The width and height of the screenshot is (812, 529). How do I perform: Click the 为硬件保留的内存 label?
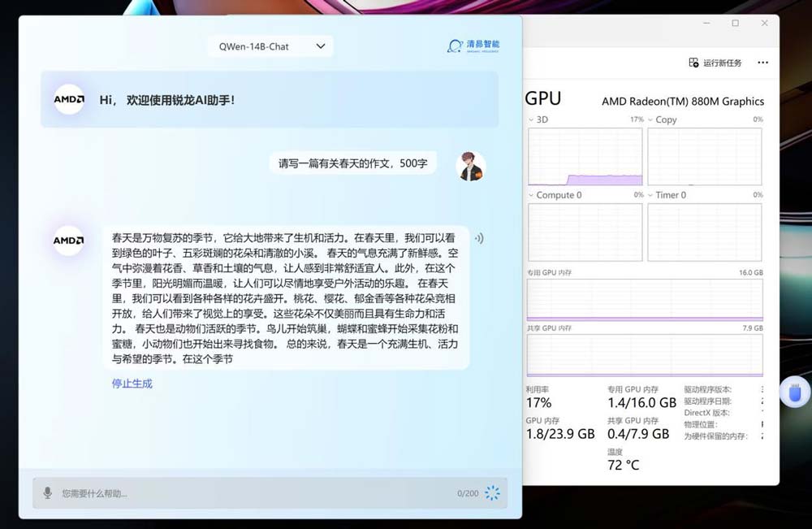715,436
